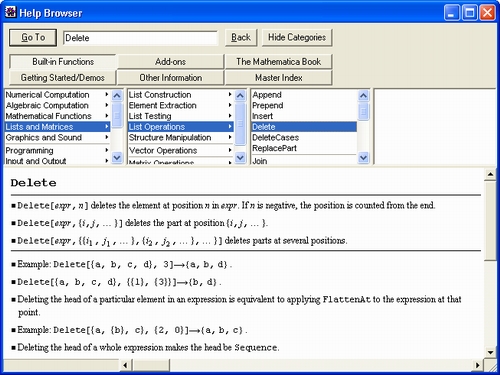Select DeleteCases in function list
Viewport: 500px width, 375px height.
tap(304, 137)
